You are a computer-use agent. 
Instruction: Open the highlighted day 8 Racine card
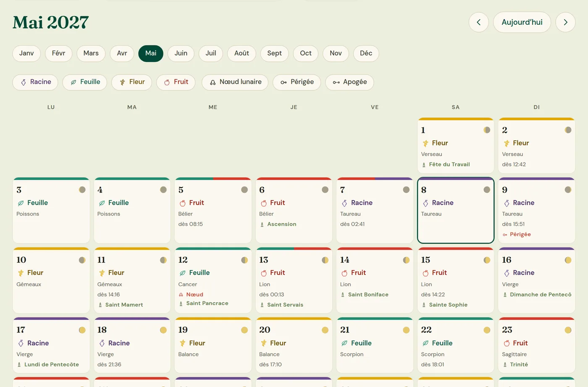click(456, 211)
